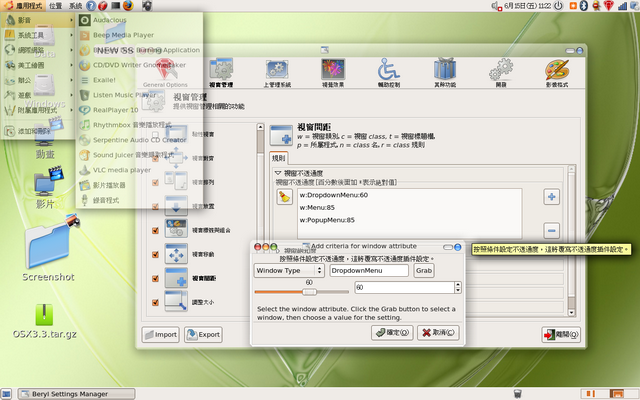Toggle the 調整大小 plugin checkbox
This screenshot has height=400, width=640.
click(155, 302)
